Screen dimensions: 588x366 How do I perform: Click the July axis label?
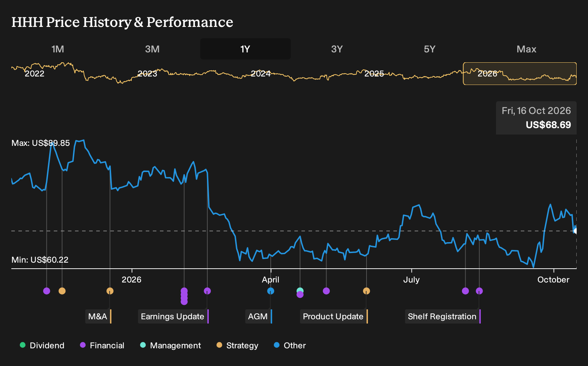411,280
